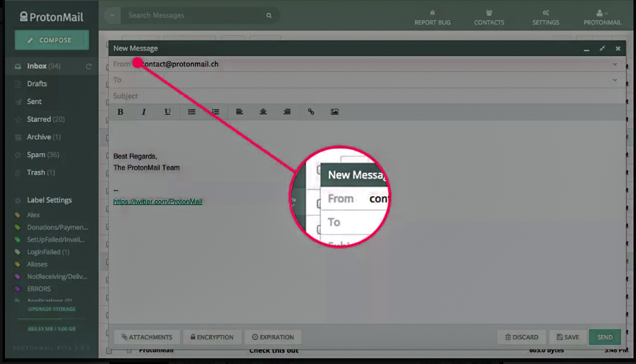Screen dimensions: 636x364
Task: Open the Drafts folder
Action: click(x=37, y=84)
